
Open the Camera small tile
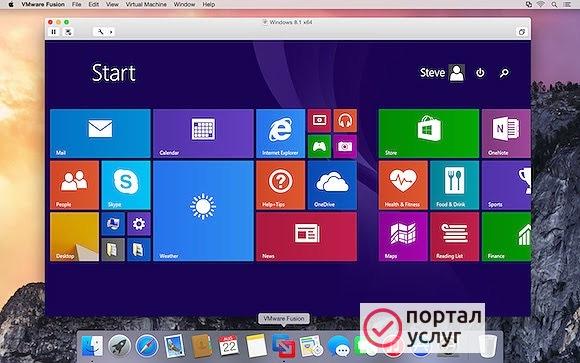[345, 147]
